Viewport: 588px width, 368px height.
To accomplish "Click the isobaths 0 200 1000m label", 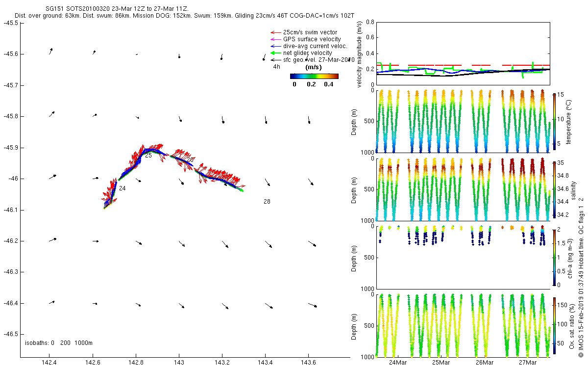I will pos(59,342).
